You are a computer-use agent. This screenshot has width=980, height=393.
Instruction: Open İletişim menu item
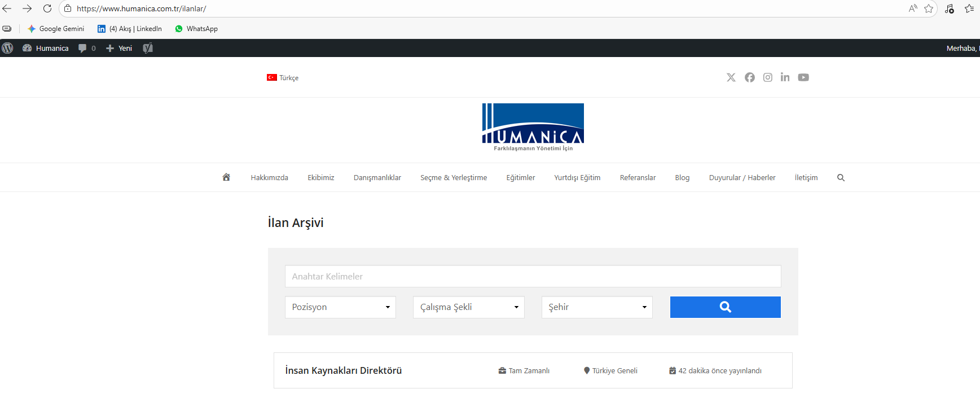point(806,178)
